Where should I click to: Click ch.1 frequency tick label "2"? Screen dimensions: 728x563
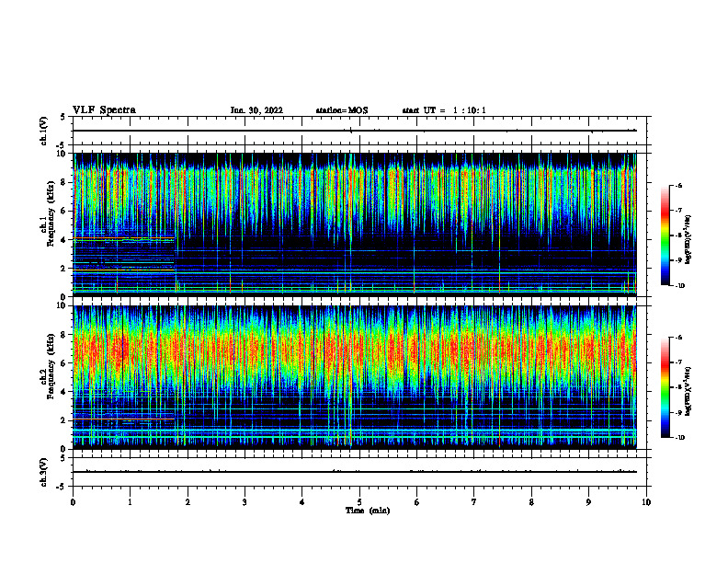tap(64, 268)
